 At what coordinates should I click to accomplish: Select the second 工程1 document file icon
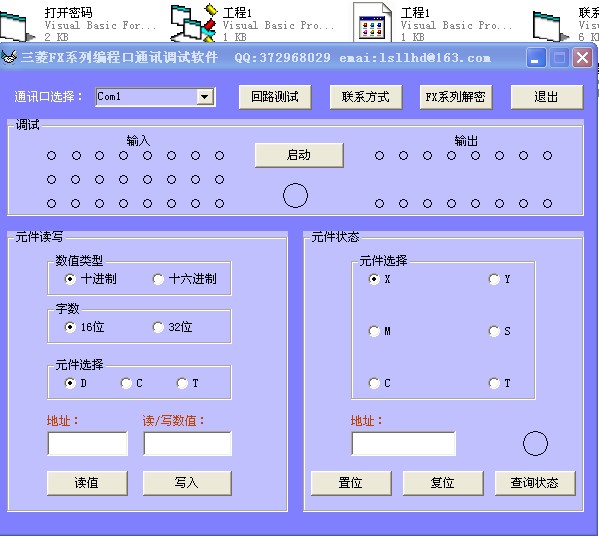tap(372, 23)
